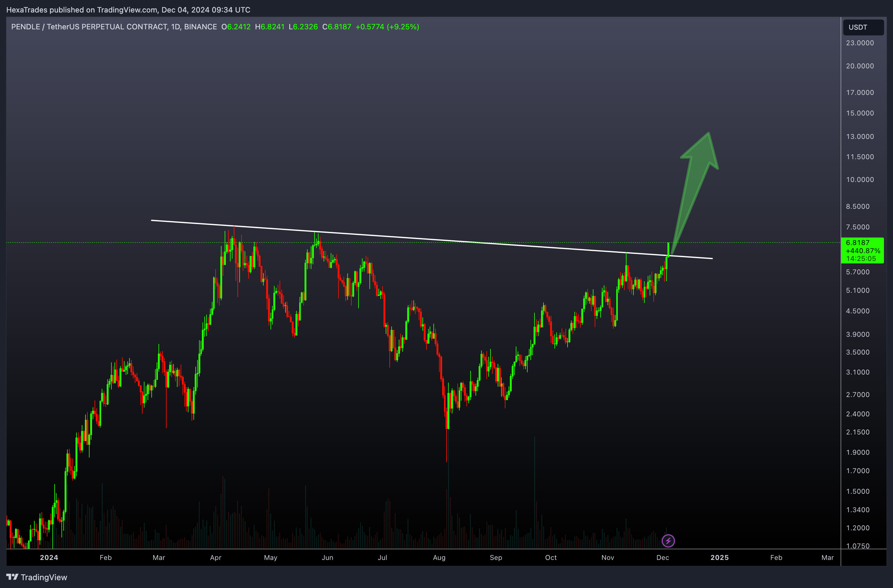The image size is (893, 588).
Task: Click the 5.7000 price axis label
Action: click(x=857, y=272)
